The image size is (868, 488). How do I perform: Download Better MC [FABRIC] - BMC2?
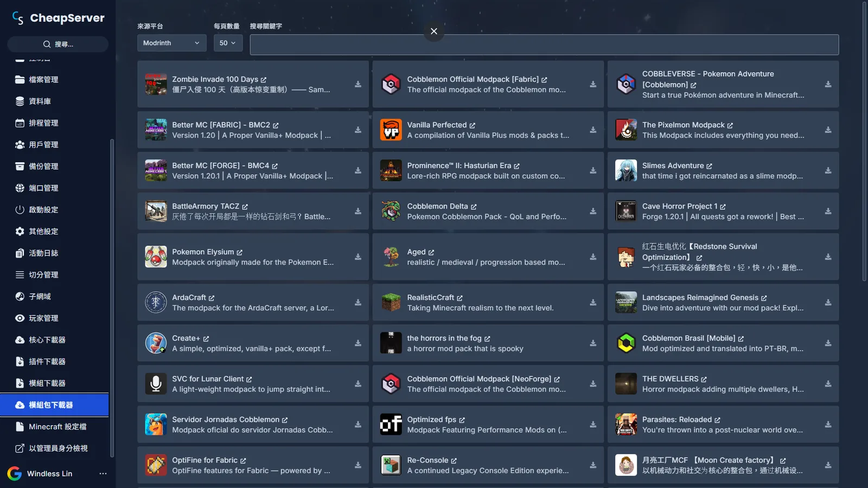coord(358,130)
